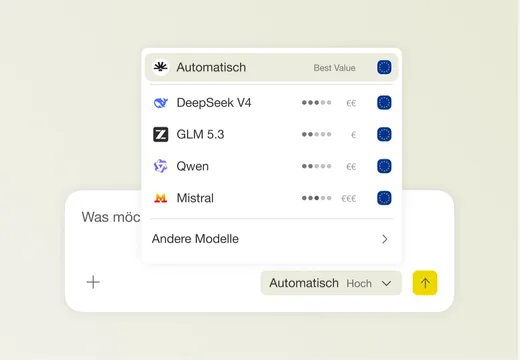Choose the GLM 5.3 model
The width and height of the screenshot is (520, 360).
click(x=272, y=134)
